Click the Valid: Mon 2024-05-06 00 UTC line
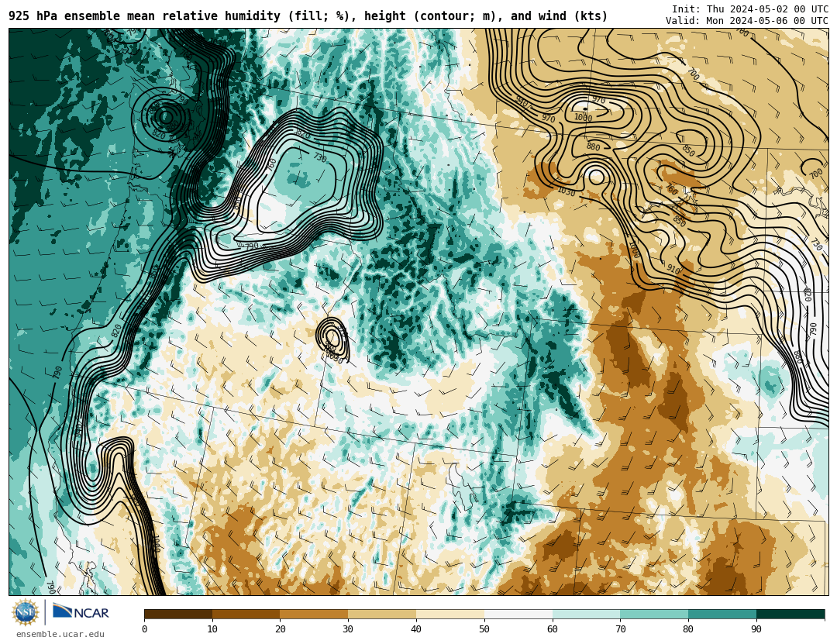The height and width of the screenshot is (644, 837). click(x=747, y=21)
